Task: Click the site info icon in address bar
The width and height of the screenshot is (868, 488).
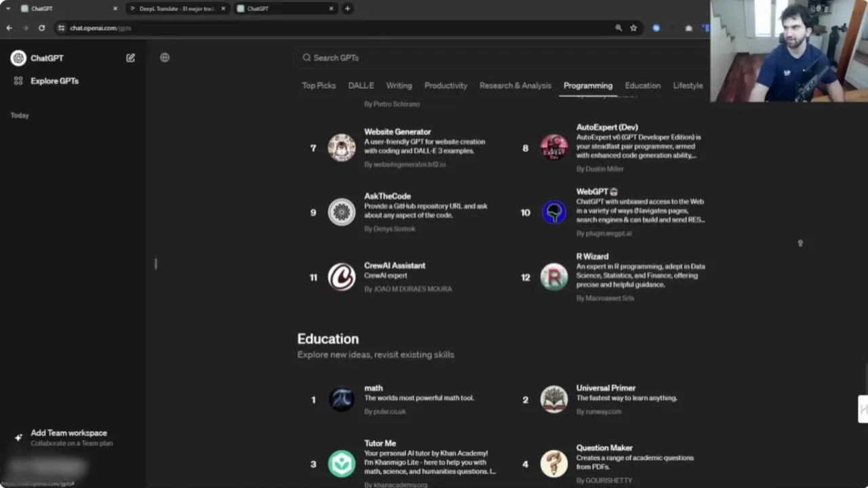Action: point(61,28)
